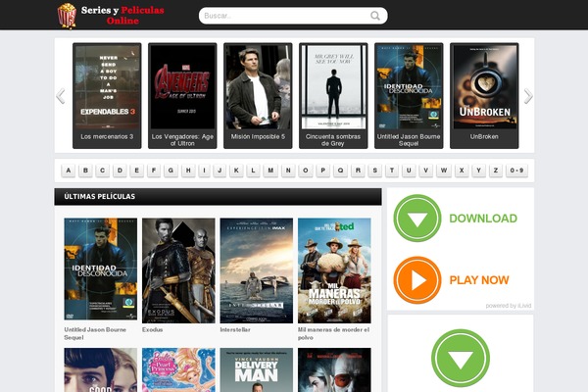Filter movies by letter Y

coord(478,171)
